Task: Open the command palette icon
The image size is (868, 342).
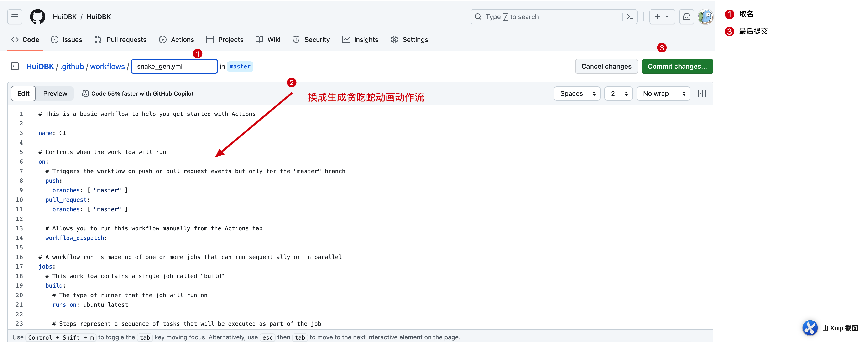Action: tap(630, 16)
